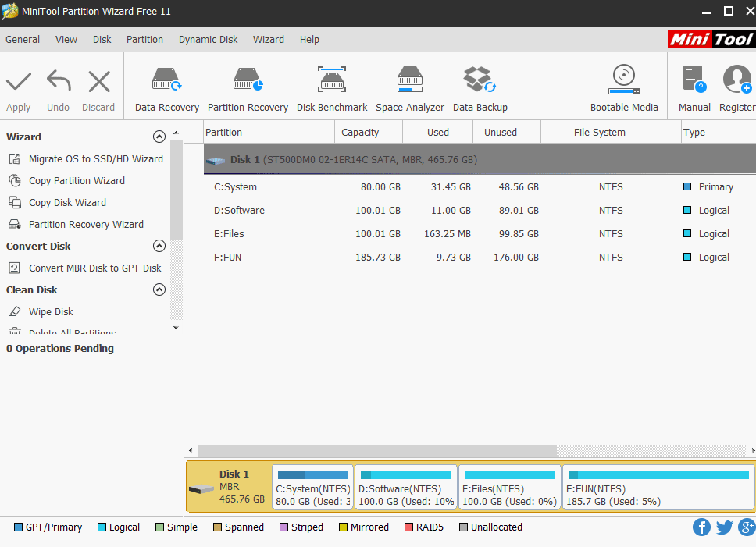
Task: Open the Partition menu
Action: pyautogui.click(x=144, y=39)
